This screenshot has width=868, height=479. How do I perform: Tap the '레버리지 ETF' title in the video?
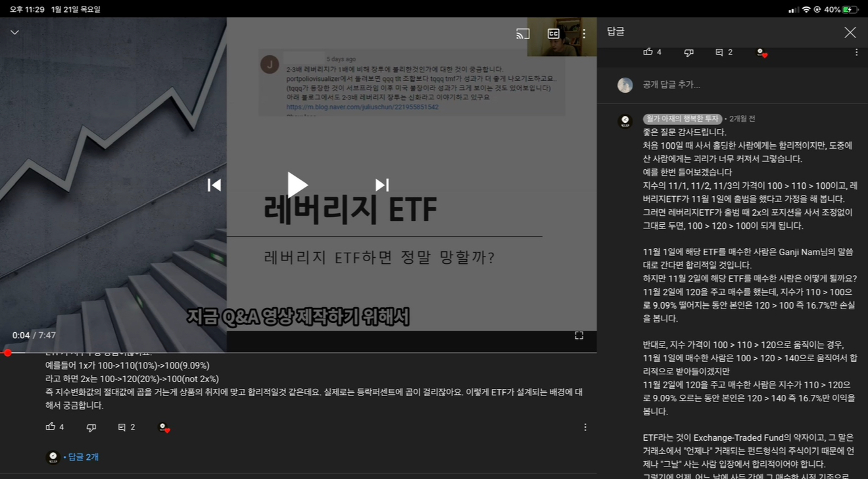pos(350,210)
